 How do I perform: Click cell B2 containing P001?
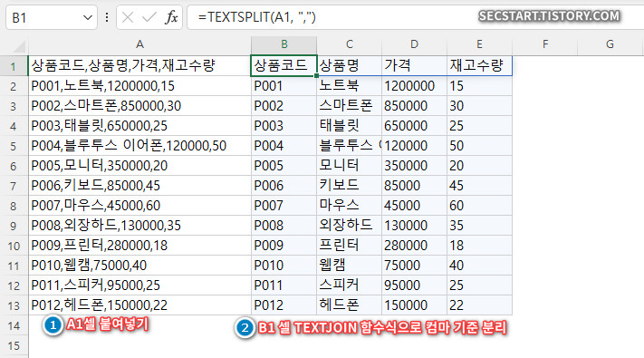click(284, 86)
